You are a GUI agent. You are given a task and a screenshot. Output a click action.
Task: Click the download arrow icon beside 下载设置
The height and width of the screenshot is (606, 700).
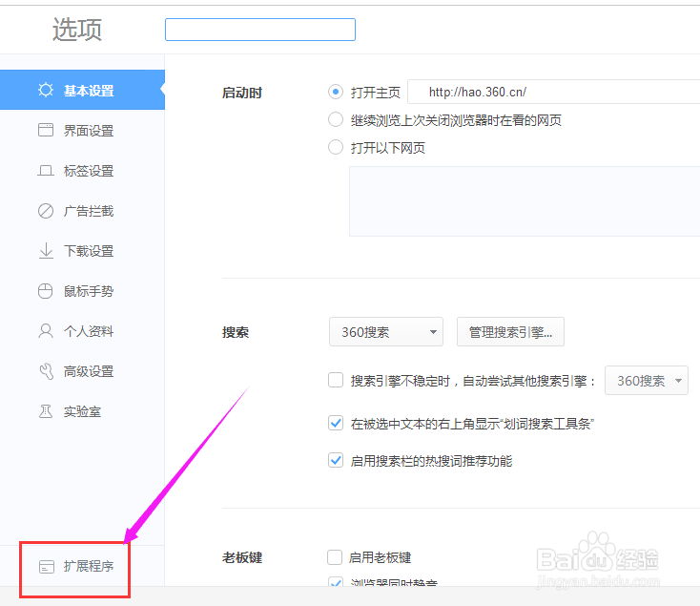click(x=46, y=251)
